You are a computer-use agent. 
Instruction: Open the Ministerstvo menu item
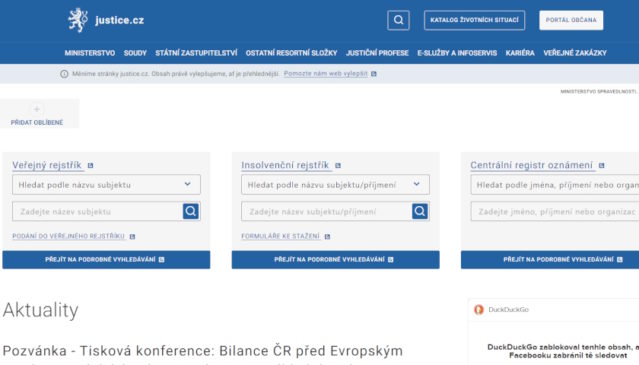coord(90,53)
